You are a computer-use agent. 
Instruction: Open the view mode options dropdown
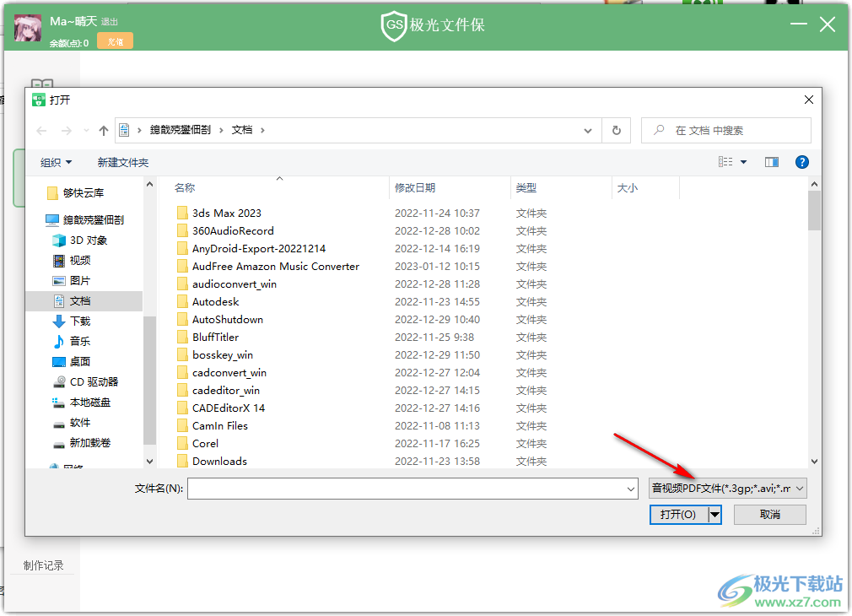pos(744,161)
